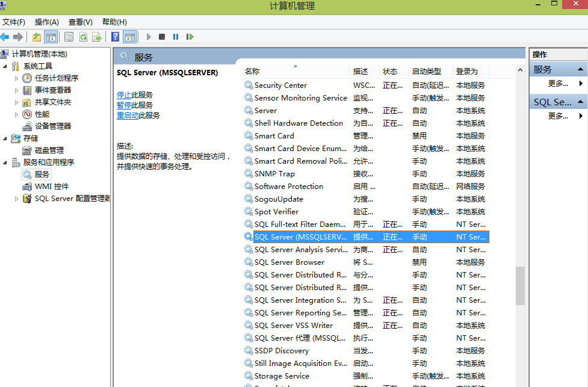
Task: Click the Up one level folder icon
Action: 36,37
